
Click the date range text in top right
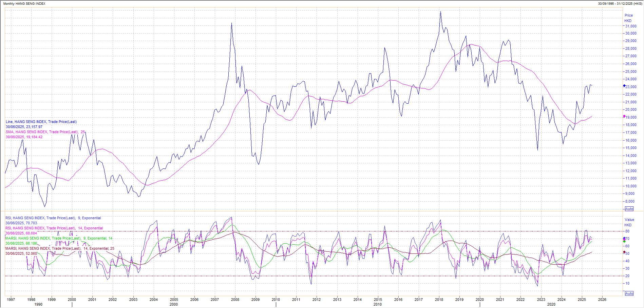[x=620, y=3]
